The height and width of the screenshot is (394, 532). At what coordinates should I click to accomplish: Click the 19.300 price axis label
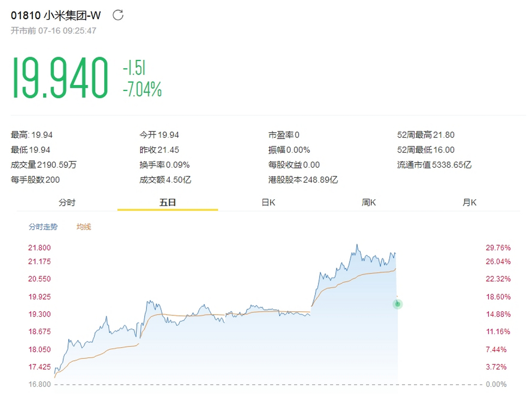point(39,314)
